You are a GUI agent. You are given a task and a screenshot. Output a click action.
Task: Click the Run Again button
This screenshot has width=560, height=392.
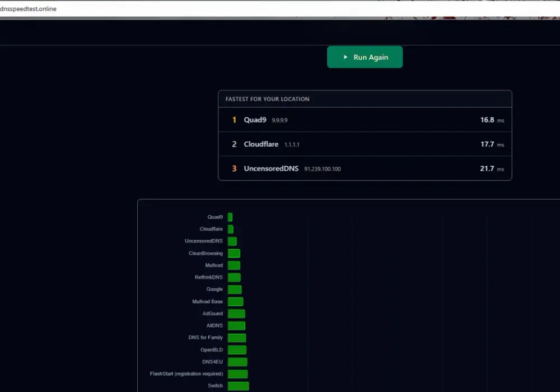[365, 57]
